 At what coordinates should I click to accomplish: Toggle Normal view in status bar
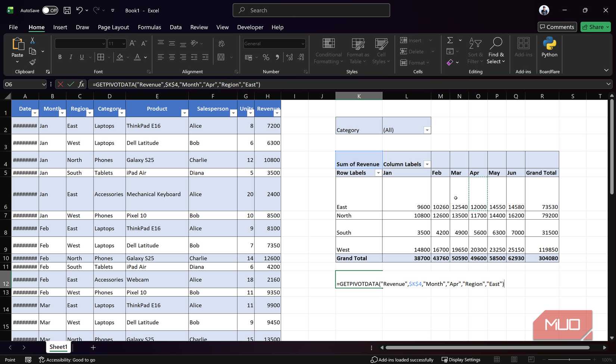click(x=497, y=360)
